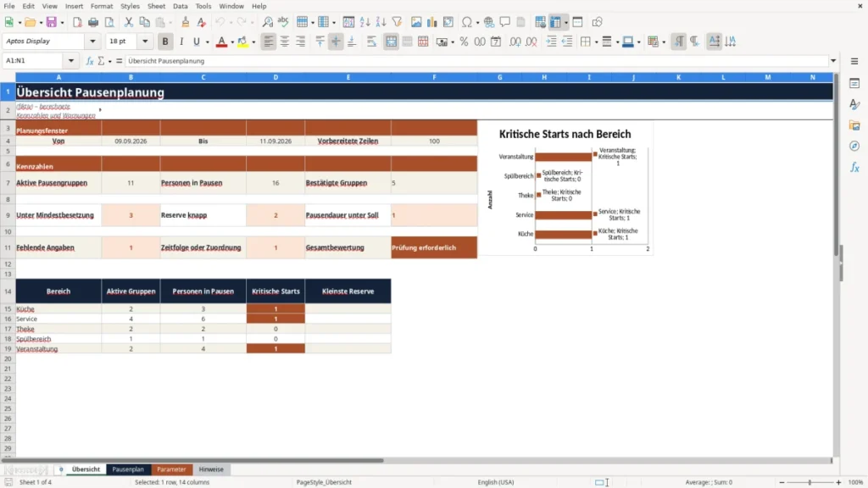
Task: Click the zoom out minus button
Action: pos(782,482)
